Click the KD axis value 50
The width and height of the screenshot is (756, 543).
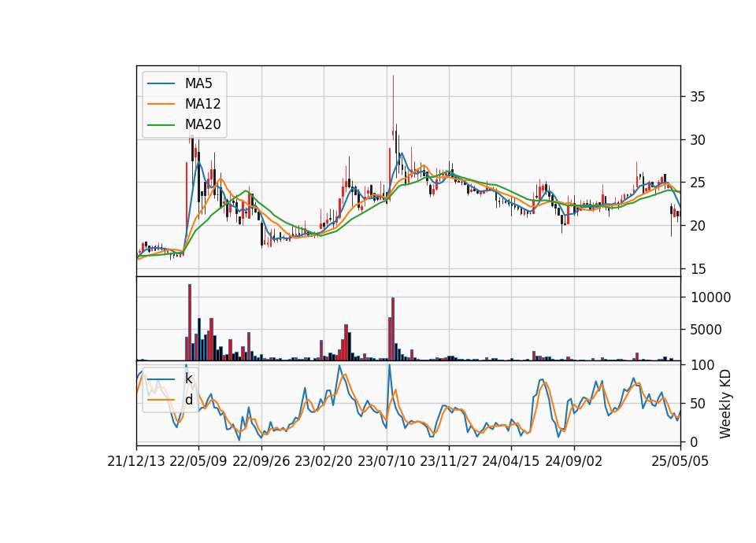pyautogui.click(x=699, y=403)
